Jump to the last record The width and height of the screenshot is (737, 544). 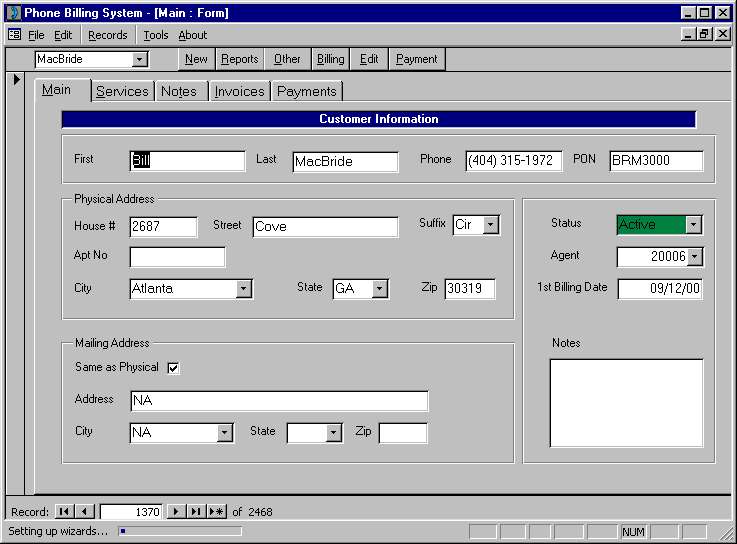[x=196, y=512]
